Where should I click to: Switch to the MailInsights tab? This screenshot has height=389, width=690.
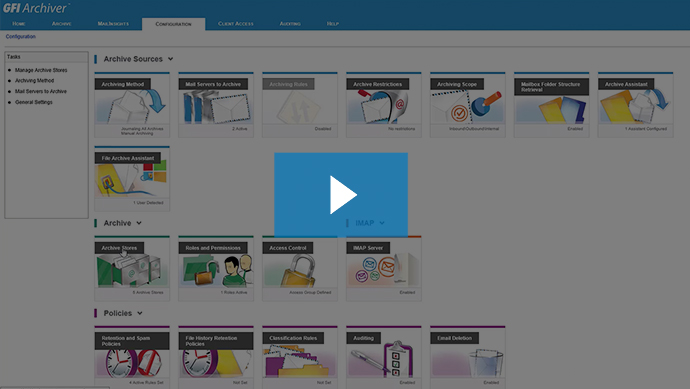pyautogui.click(x=113, y=24)
